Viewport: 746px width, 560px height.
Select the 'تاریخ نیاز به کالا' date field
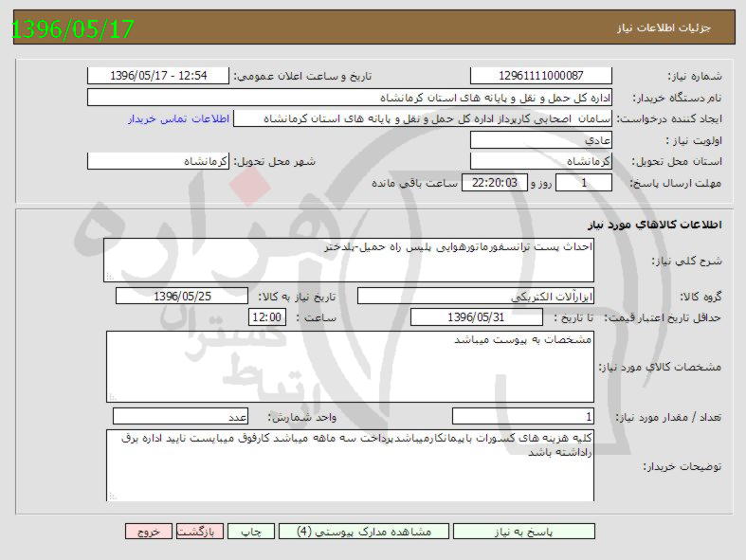coord(182,297)
